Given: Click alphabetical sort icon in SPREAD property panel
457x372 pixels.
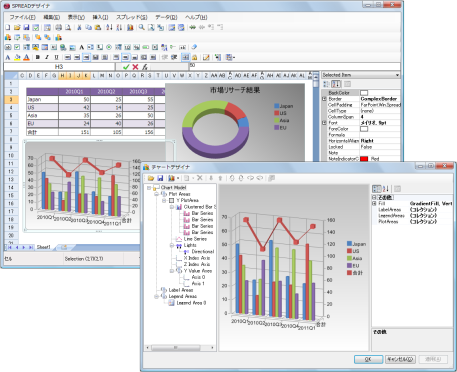Looking at the screenshot, I should pos(336,84).
